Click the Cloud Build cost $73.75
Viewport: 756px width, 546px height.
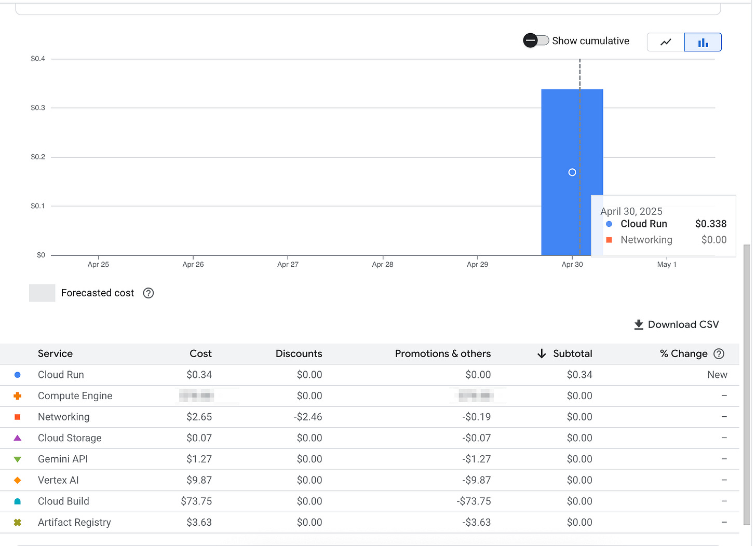pyautogui.click(x=196, y=501)
